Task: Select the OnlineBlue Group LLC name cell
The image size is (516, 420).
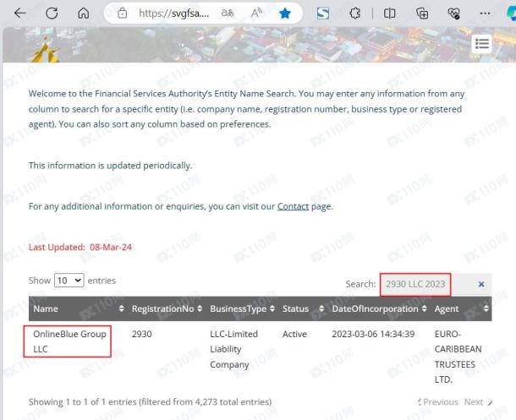Action: (x=69, y=341)
